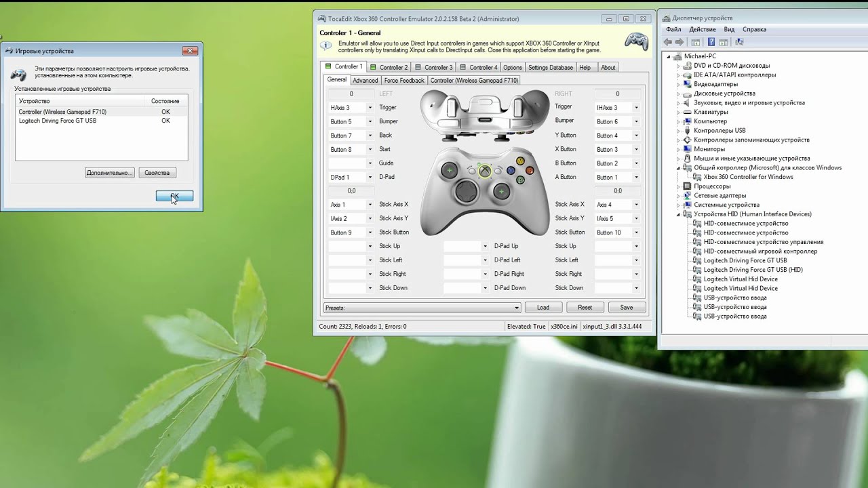Click the Сетевые адаптеры network icon
This screenshot has width=868, height=488.
pos(688,196)
